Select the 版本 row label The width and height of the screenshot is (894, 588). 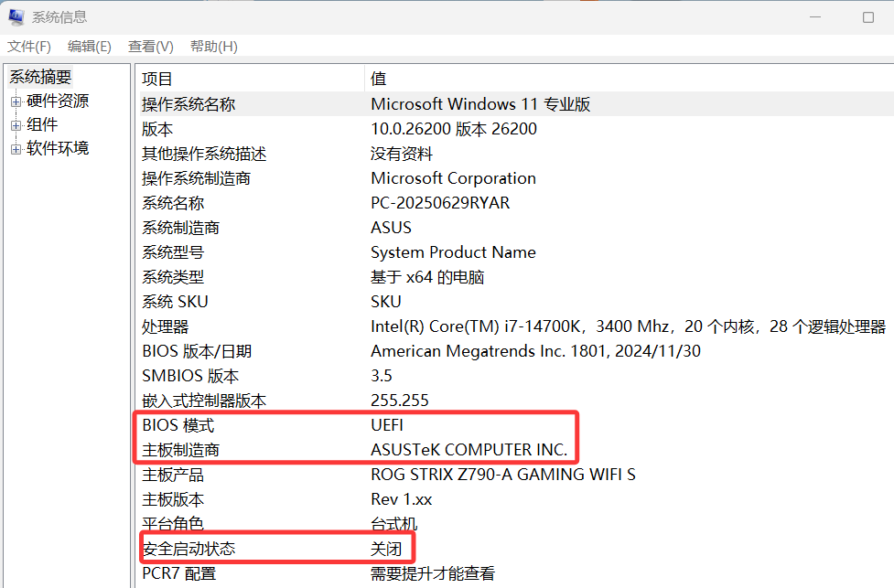click(x=157, y=129)
